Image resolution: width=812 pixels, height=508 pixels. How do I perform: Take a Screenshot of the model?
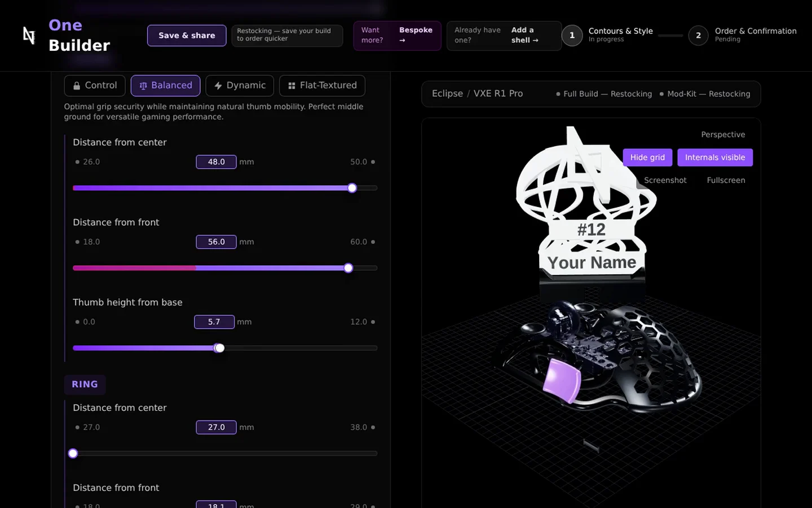click(x=665, y=180)
